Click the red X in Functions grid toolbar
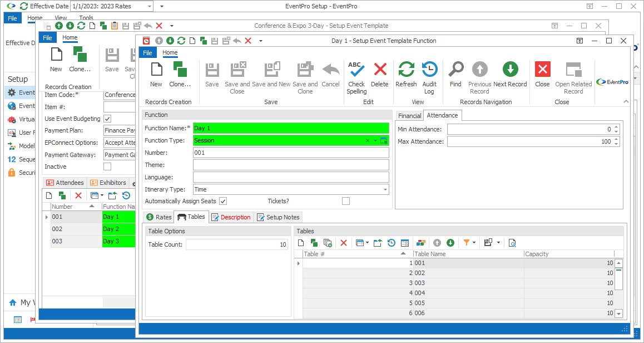This screenshot has width=644, height=343. (78, 196)
